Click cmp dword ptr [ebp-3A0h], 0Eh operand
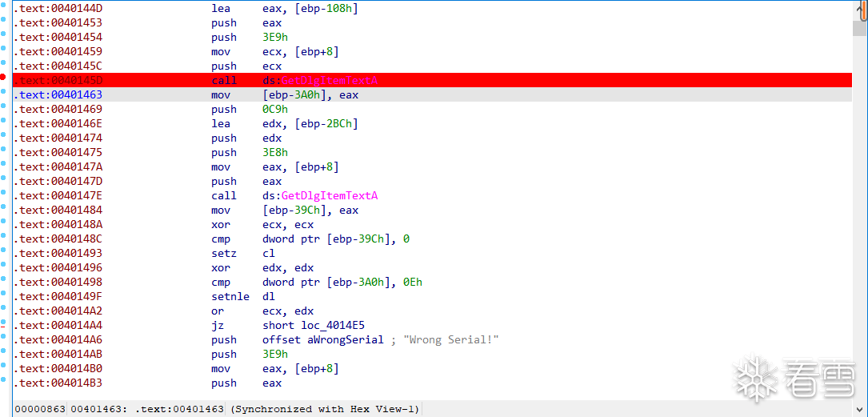Viewport: 868px width, 417px height. (x=342, y=283)
